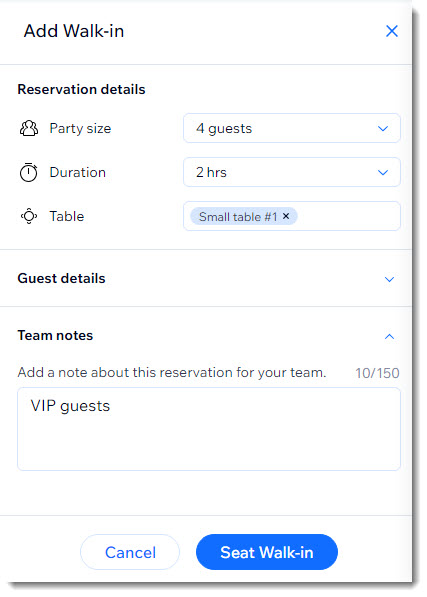Click the Team notes heading
This screenshot has width=427, height=597.
[55, 335]
